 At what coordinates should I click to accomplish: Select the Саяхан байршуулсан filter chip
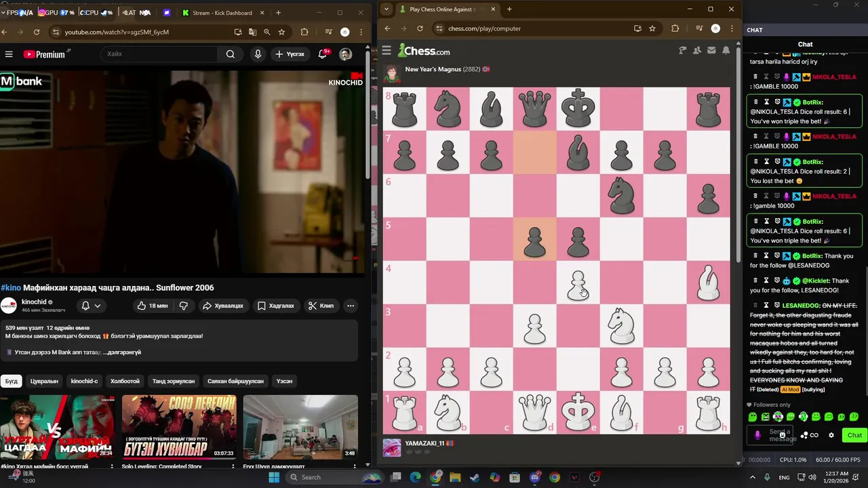pyautogui.click(x=235, y=381)
